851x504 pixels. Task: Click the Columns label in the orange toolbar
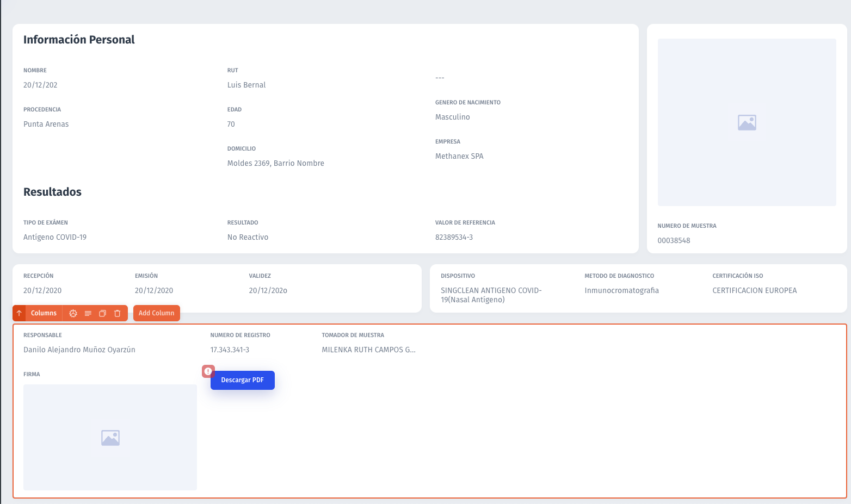44,313
